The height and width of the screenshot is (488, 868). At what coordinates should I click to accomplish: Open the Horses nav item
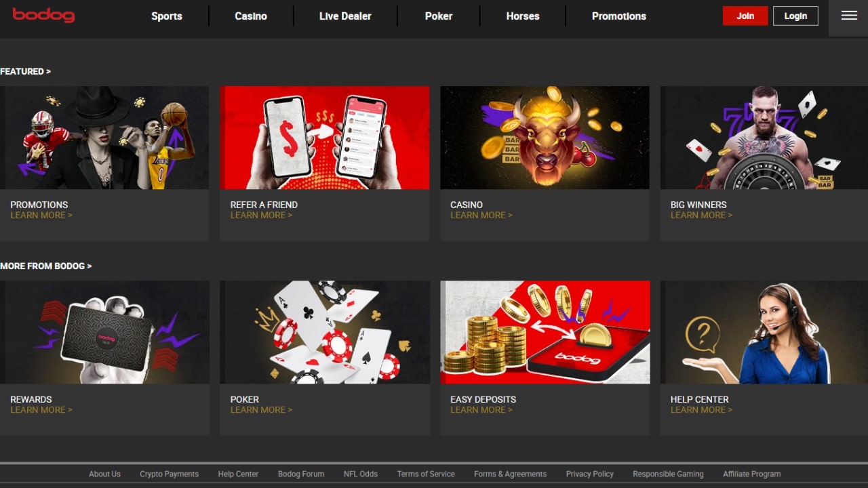point(523,16)
